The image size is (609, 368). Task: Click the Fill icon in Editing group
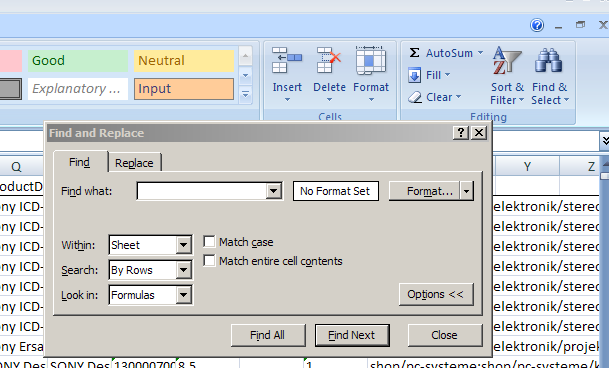[x=414, y=75]
